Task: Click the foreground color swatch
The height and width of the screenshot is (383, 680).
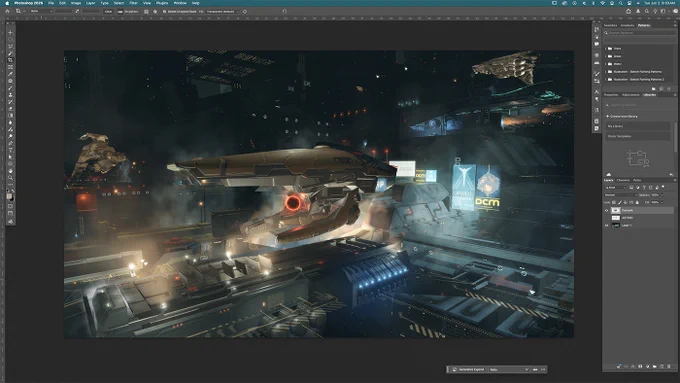Action: coord(9,196)
